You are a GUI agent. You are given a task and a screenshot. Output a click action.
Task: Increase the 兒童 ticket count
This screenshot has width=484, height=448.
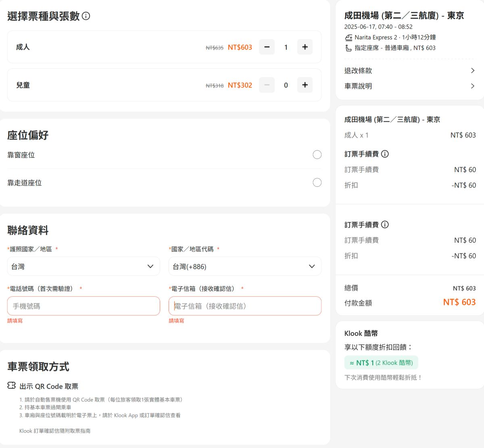pyautogui.click(x=305, y=85)
